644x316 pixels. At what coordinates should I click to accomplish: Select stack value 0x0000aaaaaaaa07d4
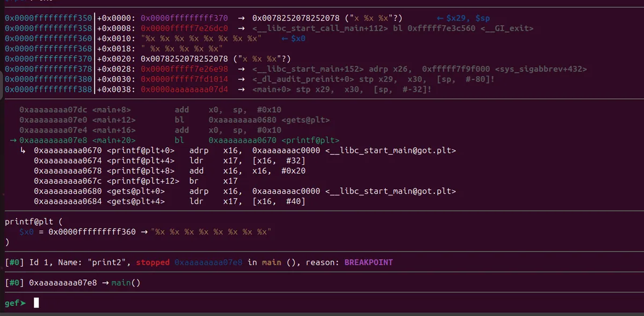tap(185, 90)
